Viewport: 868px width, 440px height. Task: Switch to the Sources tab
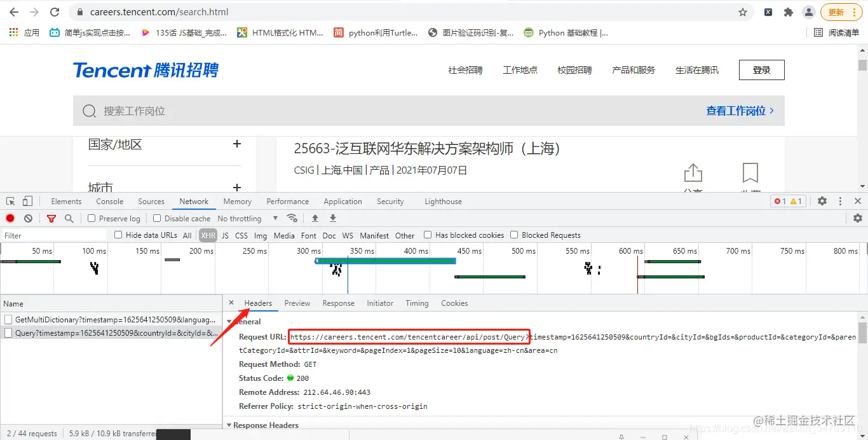pyautogui.click(x=151, y=202)
